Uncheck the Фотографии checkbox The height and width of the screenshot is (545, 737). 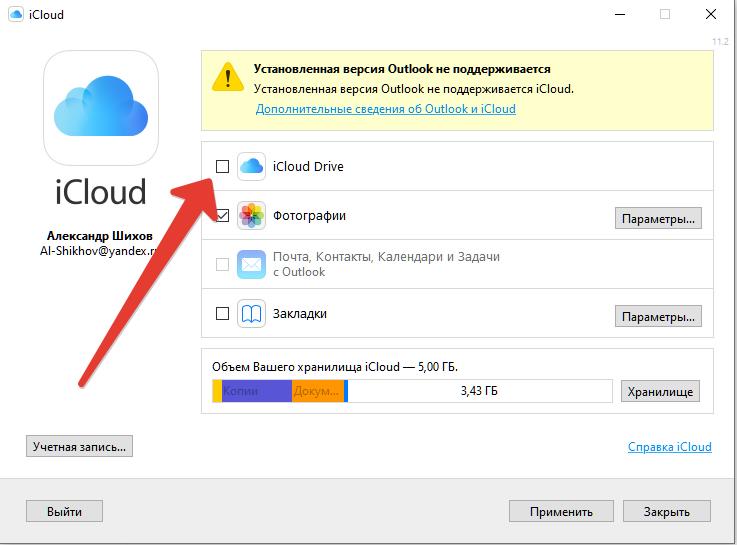(x=222, y=216)
